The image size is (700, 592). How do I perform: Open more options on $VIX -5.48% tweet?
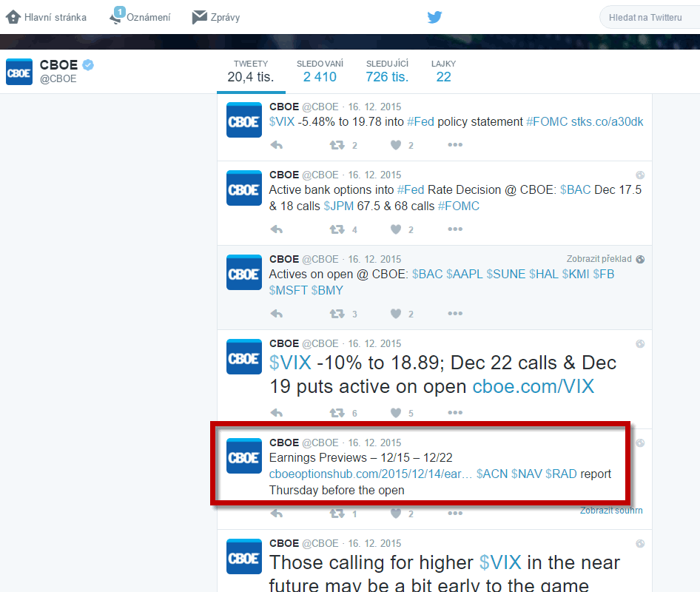coord(455,144)
